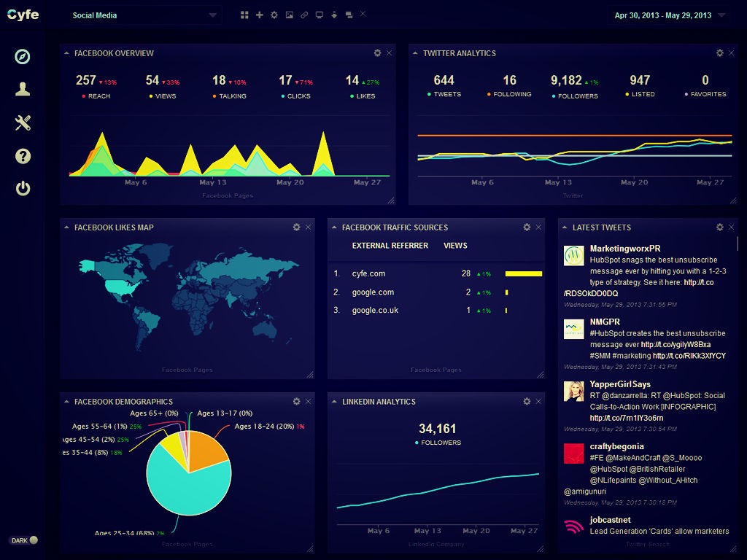Open the MarketingworxPR tweet author link
Screen dimensions: 747x560
click(625, 248)
